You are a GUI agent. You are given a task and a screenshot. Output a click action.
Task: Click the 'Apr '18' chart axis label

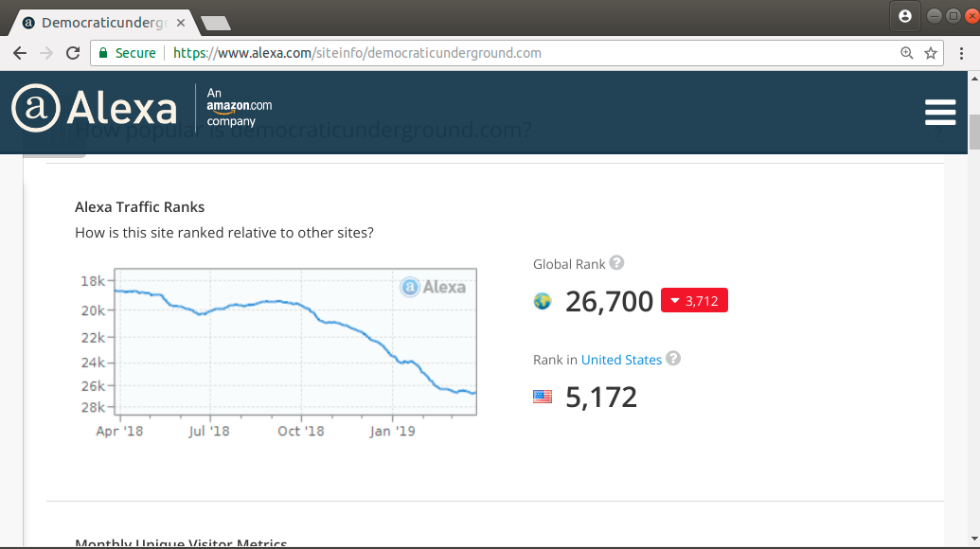coord(119,431)
